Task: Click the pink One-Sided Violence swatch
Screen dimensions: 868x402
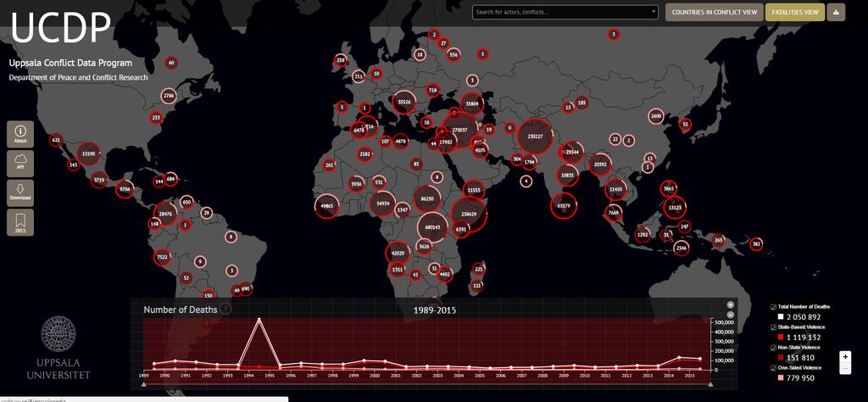Action: click(781, 378)
